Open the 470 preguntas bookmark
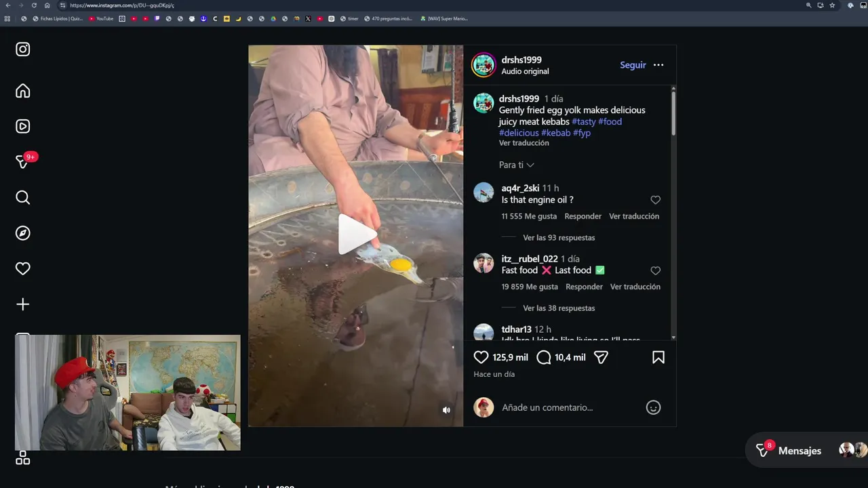This screenshot has width=868, height=488. 388,19
